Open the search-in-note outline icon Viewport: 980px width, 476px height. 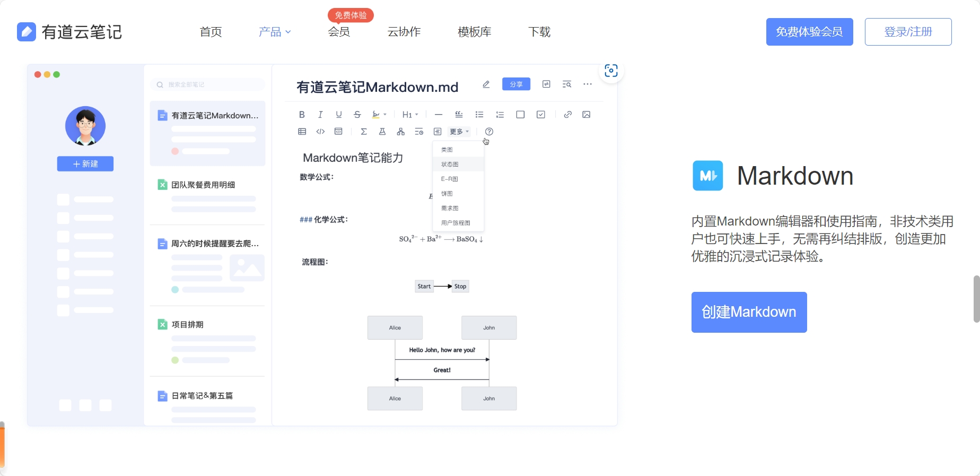coord(567,84)
